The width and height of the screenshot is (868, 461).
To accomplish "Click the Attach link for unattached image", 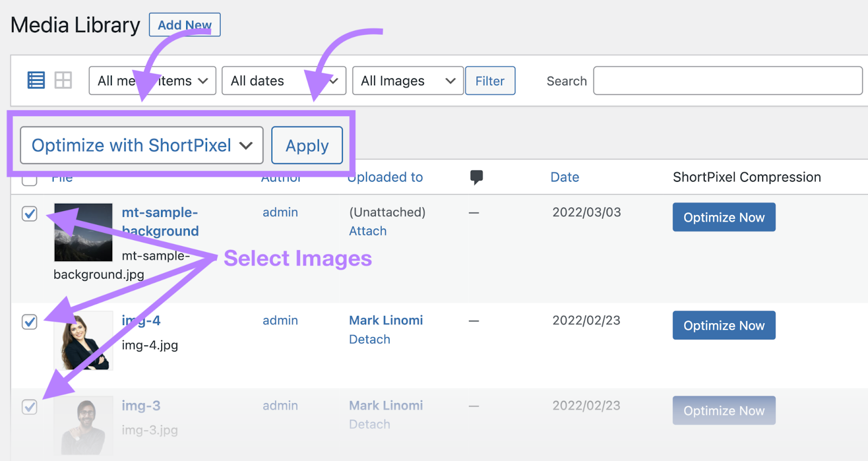I will (368, 231).
